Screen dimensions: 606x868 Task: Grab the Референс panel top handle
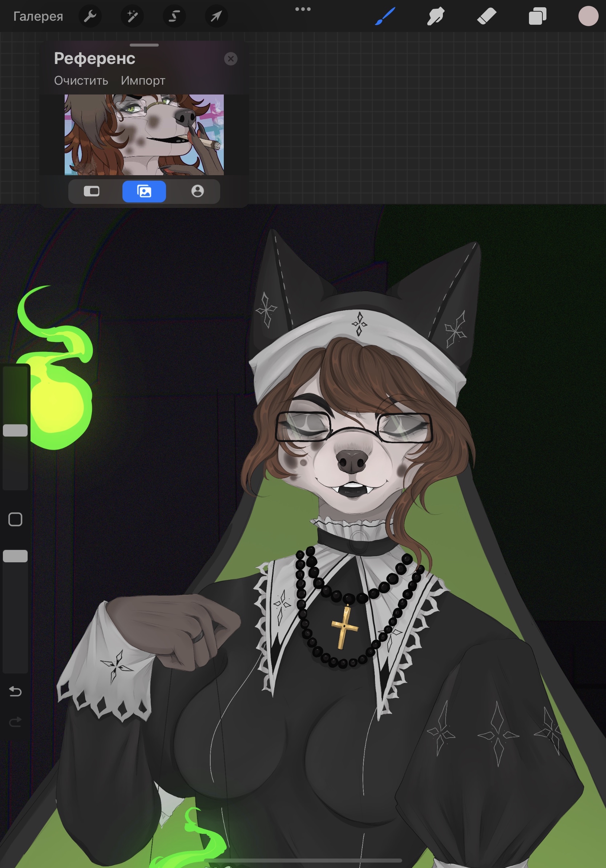click(144, 45)
